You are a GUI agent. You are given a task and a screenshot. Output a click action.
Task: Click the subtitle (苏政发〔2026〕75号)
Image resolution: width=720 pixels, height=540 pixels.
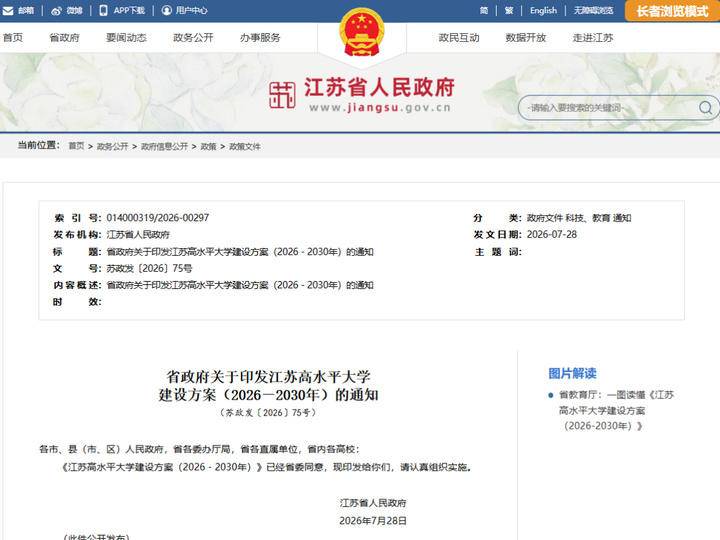click(268, 412)
